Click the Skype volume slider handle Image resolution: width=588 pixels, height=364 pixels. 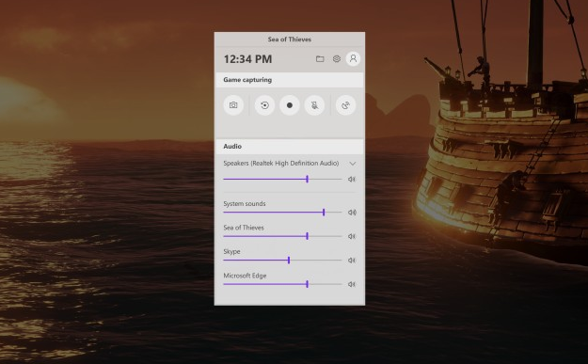tap(289, 261)
